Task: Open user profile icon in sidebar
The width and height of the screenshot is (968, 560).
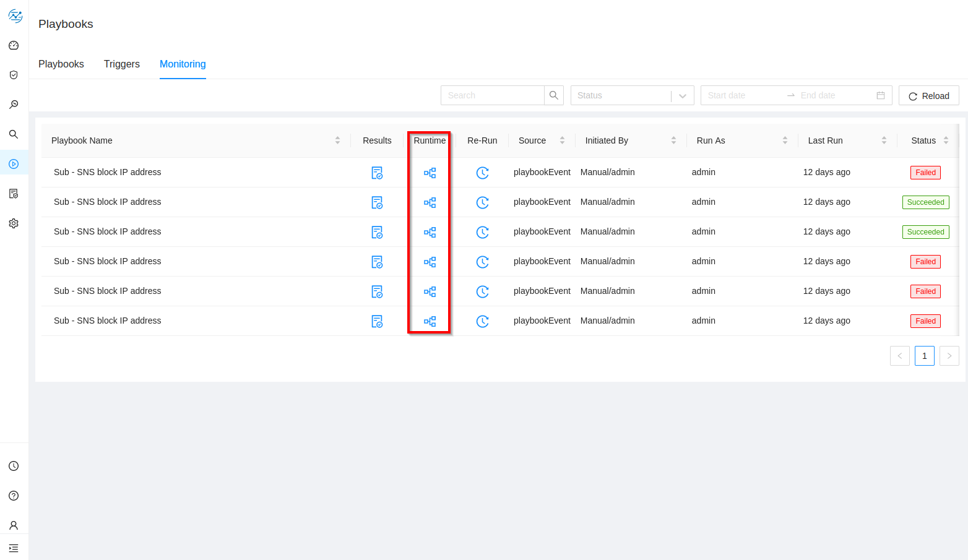Action: coord(14,525)
